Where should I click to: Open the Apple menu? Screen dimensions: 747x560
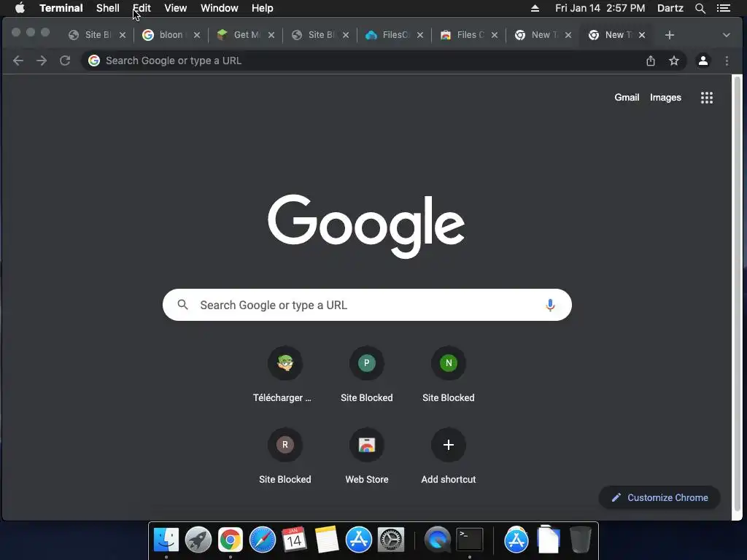tap(20, 8)
